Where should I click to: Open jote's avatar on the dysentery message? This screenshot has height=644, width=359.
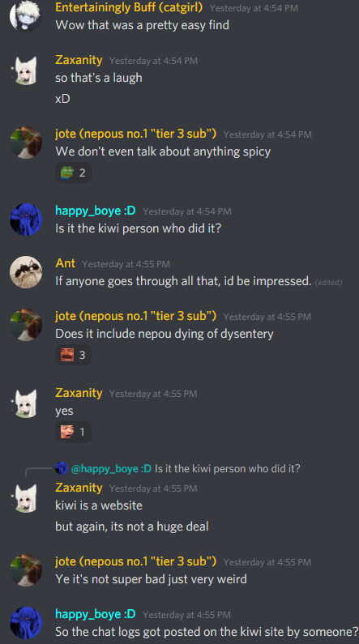[x=26, y=325]
